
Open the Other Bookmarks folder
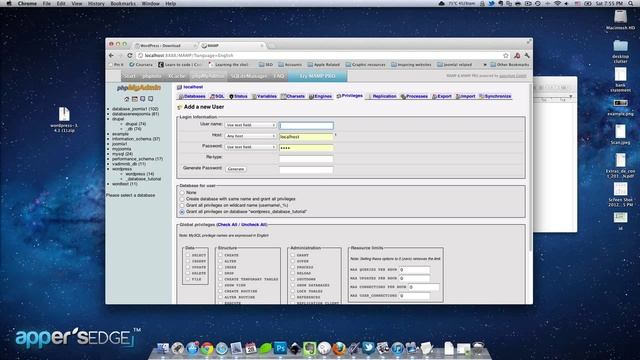tap(510, 65)
